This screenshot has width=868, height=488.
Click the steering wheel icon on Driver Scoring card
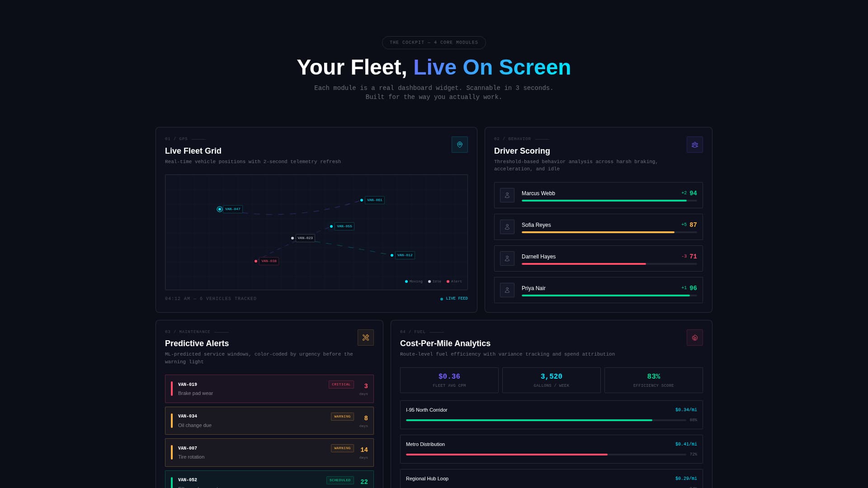click(x=694, y=145)
